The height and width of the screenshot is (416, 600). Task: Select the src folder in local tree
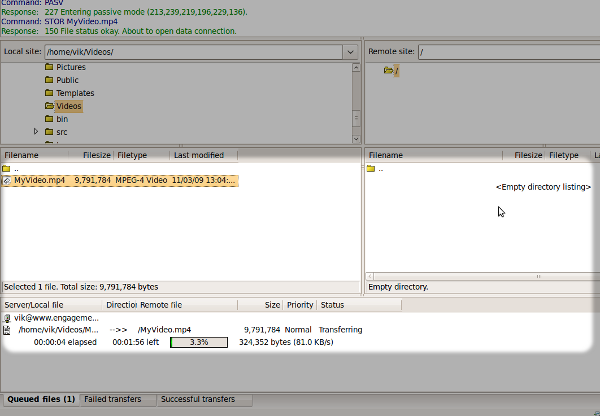tap(62, 132)
